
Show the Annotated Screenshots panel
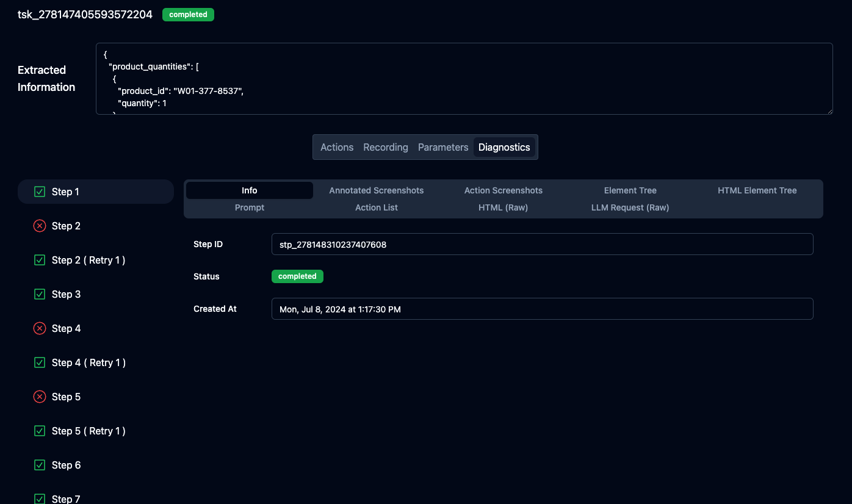tap(377, 190)
